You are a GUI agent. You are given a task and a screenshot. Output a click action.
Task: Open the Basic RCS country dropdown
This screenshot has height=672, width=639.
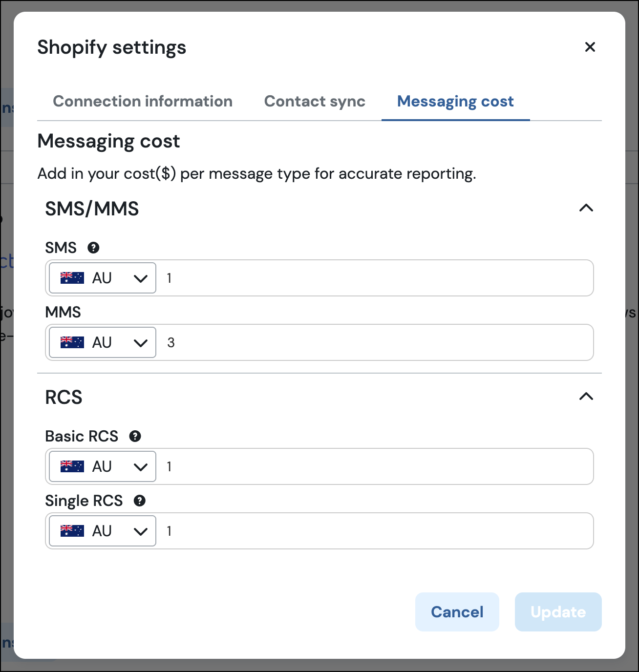point(140,467)
